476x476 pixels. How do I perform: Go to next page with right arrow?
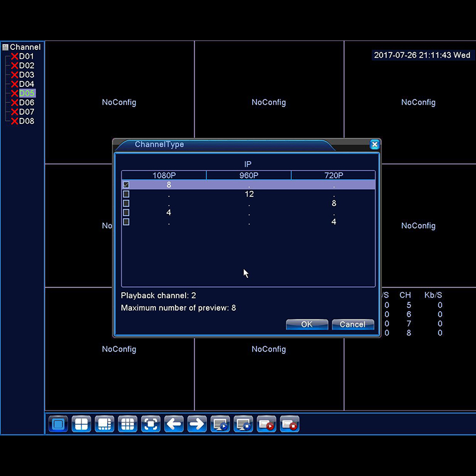pyautogui.click(x=197, y=424)
